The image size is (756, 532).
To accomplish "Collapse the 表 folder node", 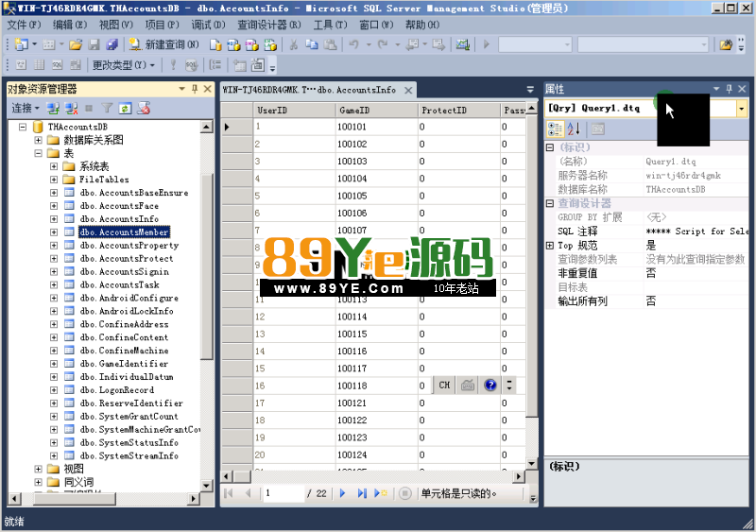I will click(38, 153).
